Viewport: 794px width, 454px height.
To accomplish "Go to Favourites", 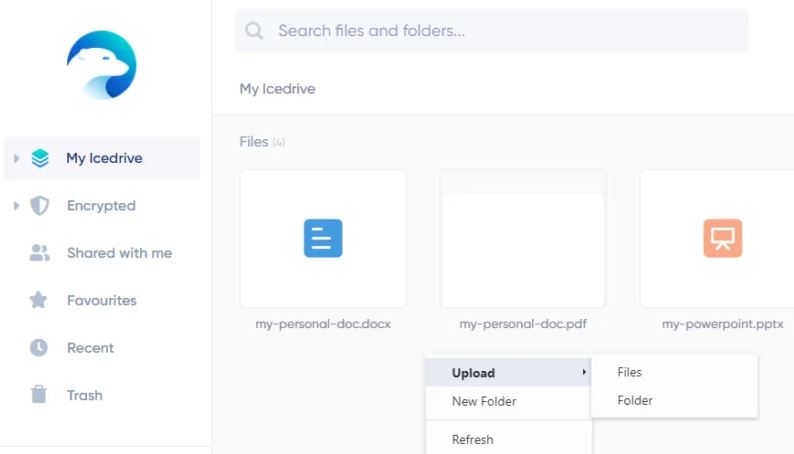I will click(102, 300).
